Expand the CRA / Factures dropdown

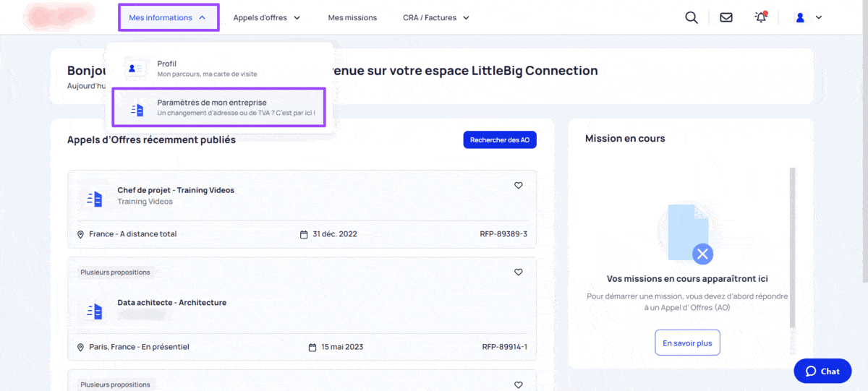[x=436, y=17]
